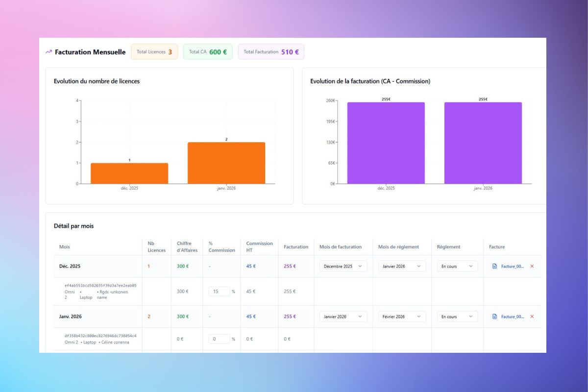This screenshot has width=588, height=392.
Task: Click the document icon in the Janv. 2026 row
Action: pyautogui.click(x=494, y=317)
